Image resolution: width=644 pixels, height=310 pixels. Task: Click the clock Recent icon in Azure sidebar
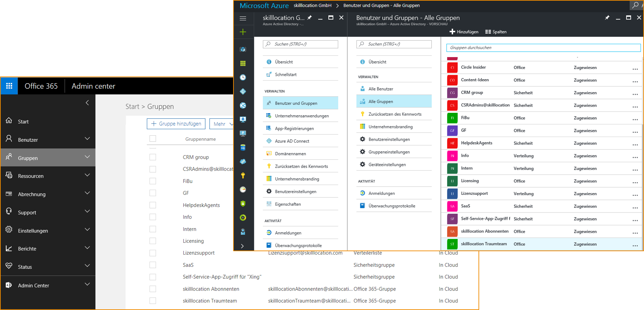pos(243,77)
